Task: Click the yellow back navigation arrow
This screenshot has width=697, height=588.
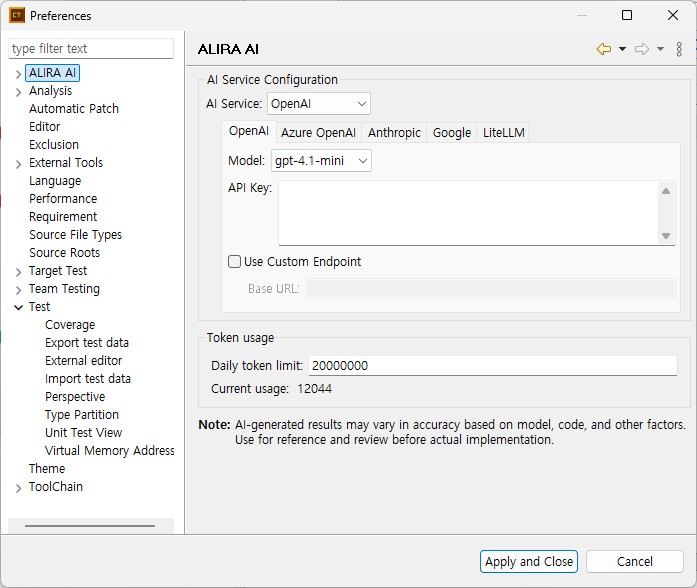Action: (x=603, y=49)
